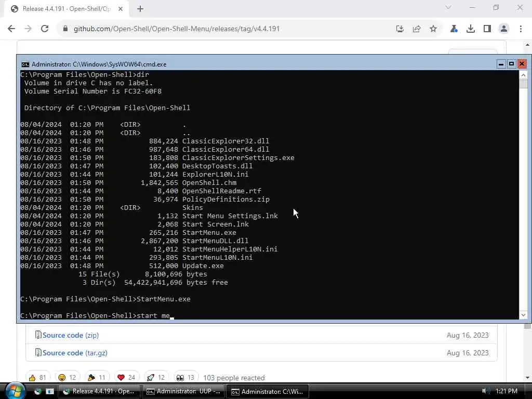Open Source code (zip) link
532x399 pixels.
tap(71, 335)
